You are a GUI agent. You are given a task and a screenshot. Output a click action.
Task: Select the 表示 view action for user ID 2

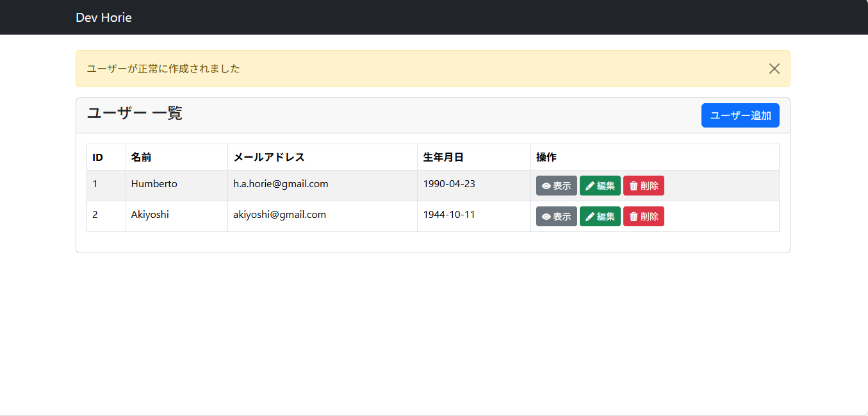pyautogui.click(x=555, y=216)
